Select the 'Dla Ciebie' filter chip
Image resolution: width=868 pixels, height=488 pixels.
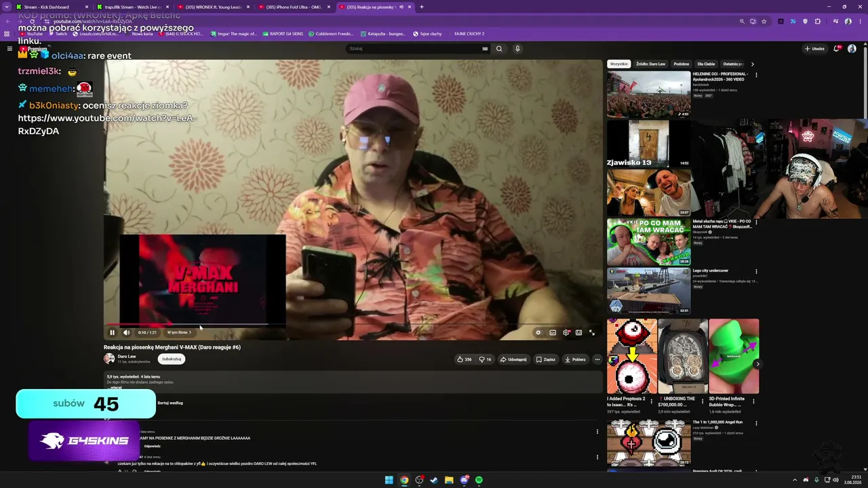tap(706, 64)
